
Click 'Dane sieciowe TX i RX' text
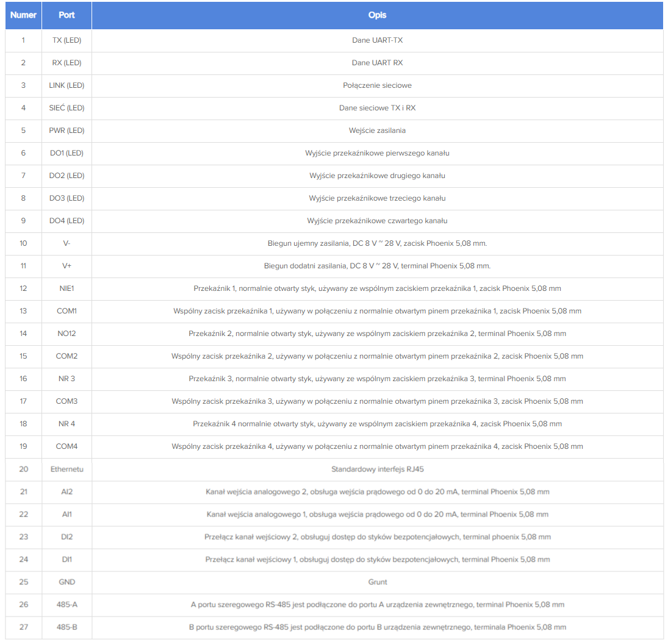[378, 108]
